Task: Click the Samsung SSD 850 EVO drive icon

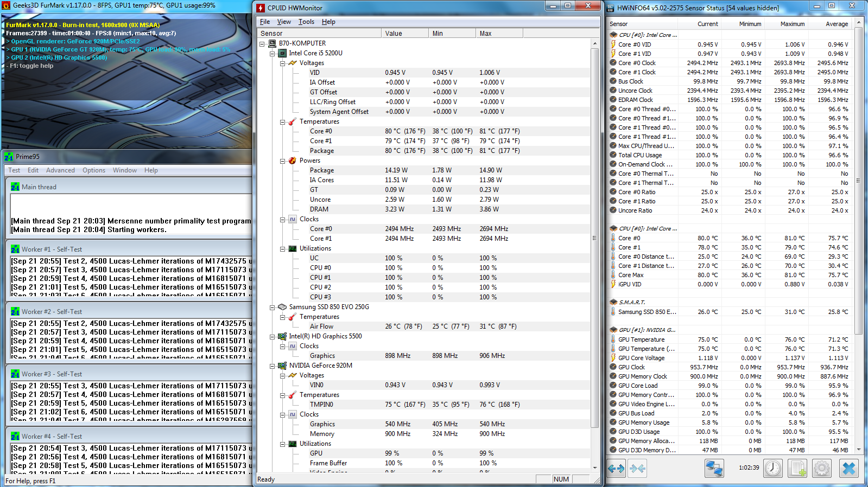Action: [x=282, y=307]
